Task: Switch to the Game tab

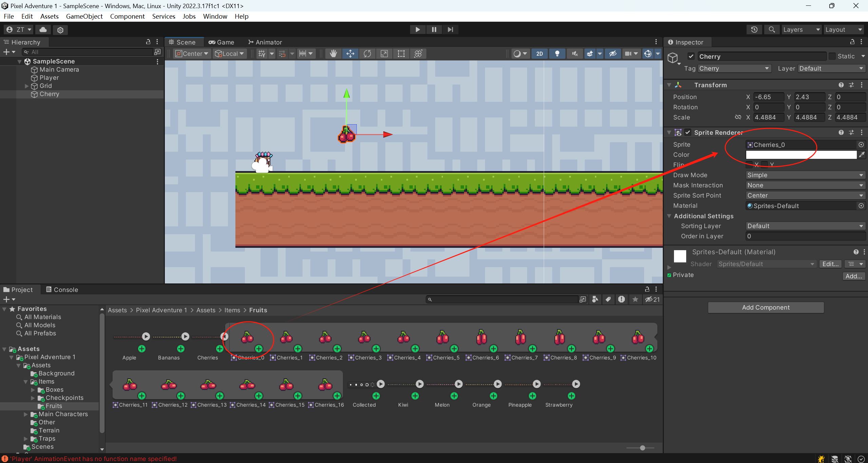Action: point(221,42)
